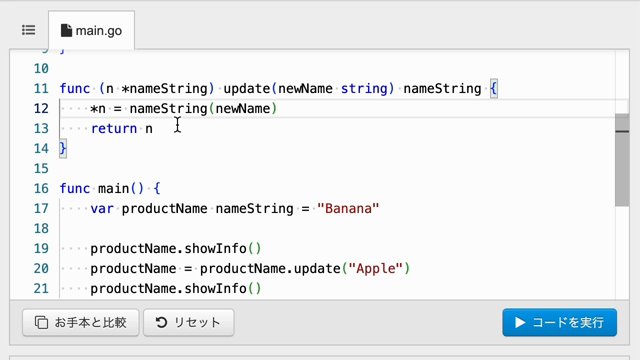The width and height of the screenshot is (640, 360).
Task: Click line number 12 in gutter
Action: pos(41,109)
